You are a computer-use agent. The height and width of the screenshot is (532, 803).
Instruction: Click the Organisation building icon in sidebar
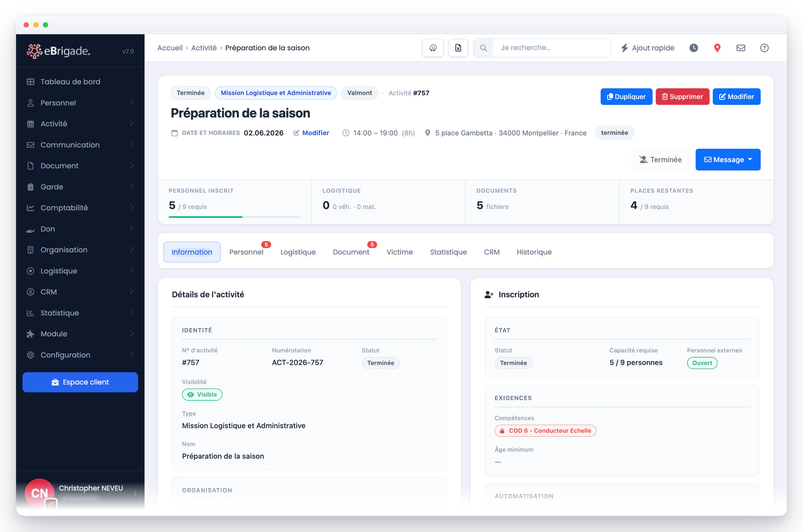click(30, 250)
